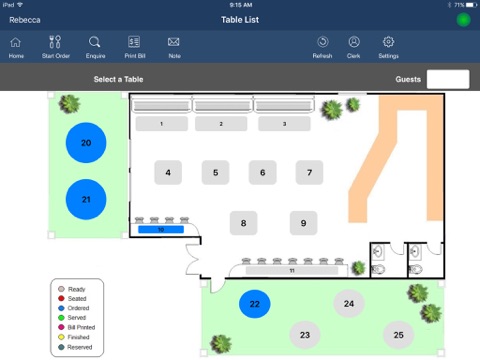The image size is (480, 360).
Task: Select booth table 1
Action: (x=162, y=124)
